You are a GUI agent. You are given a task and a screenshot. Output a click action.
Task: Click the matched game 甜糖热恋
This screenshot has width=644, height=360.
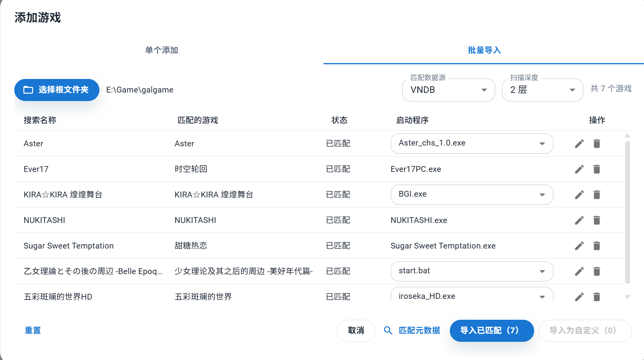click(x=191, y=246)
